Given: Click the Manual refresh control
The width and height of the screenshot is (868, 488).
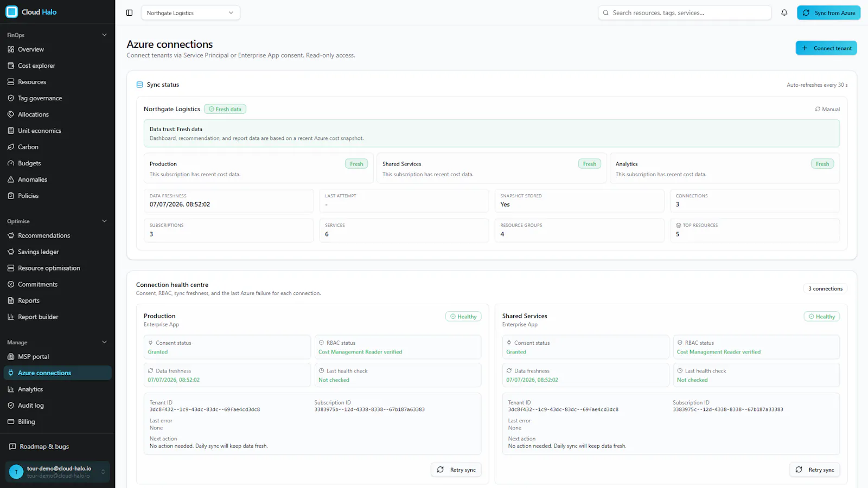Looking at the screenshot, I should [827, 109].
